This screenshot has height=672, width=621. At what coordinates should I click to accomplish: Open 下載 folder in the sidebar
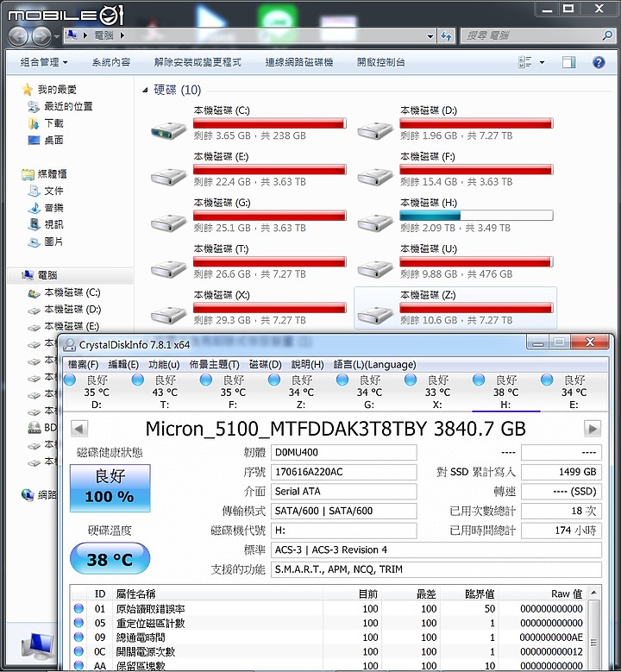click(53, 123)
